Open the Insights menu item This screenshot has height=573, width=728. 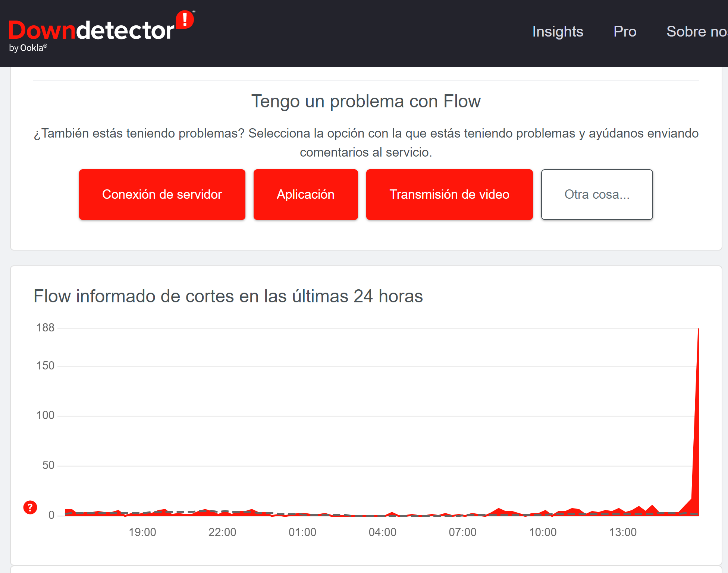(x=558, y=31)
